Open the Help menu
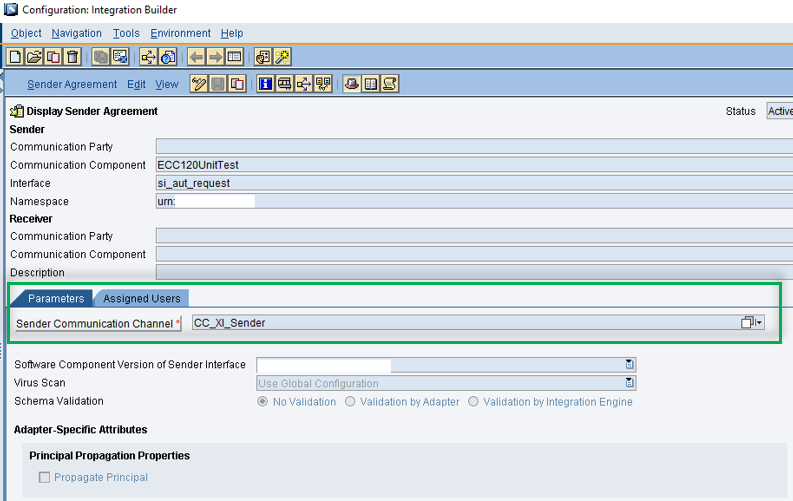793x501 pixels. pos(232,33)
